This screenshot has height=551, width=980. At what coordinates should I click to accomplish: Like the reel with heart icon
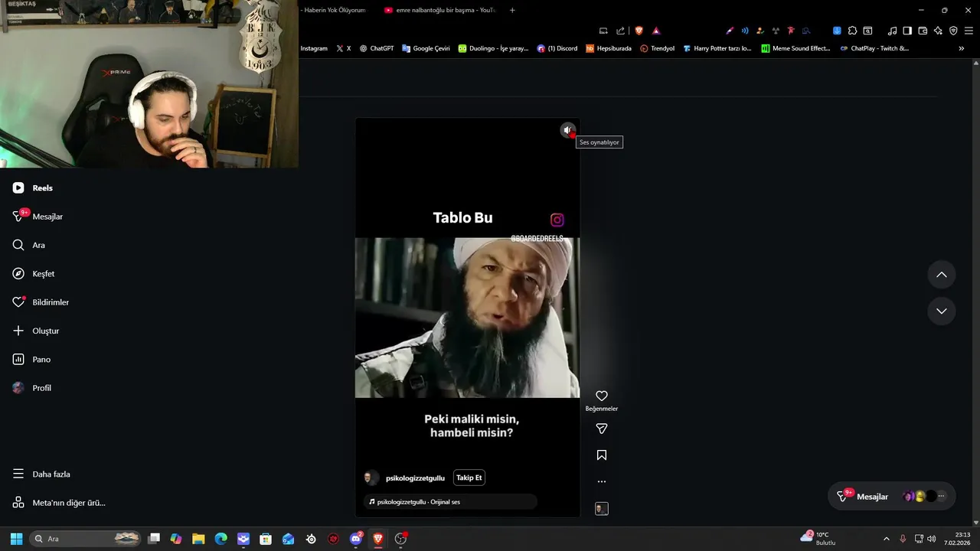click(x=602, y=396)
